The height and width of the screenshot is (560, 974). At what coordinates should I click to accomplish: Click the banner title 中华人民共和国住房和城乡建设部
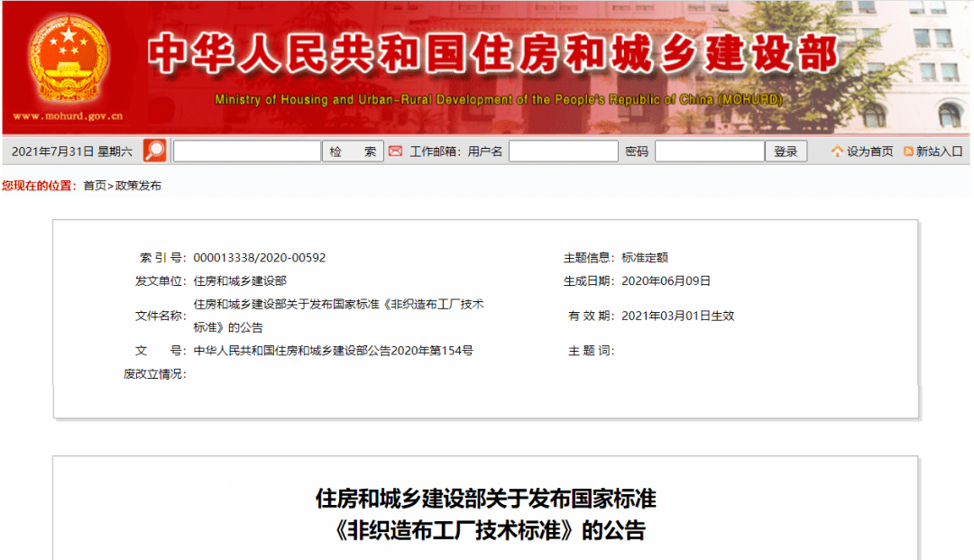point(494,53)
